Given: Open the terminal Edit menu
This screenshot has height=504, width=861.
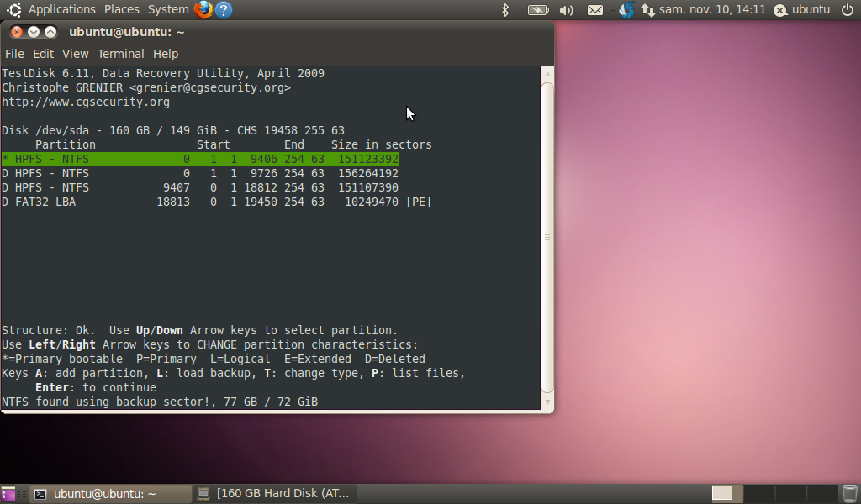Looking at the screenshot, I should [x=43, y=54].
